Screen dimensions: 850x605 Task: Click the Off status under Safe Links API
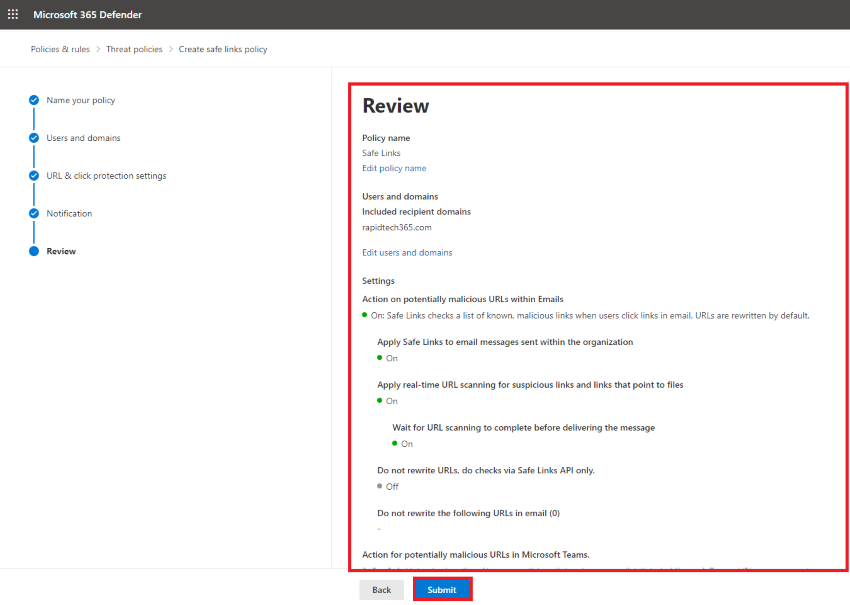click(x=388, y=486)
